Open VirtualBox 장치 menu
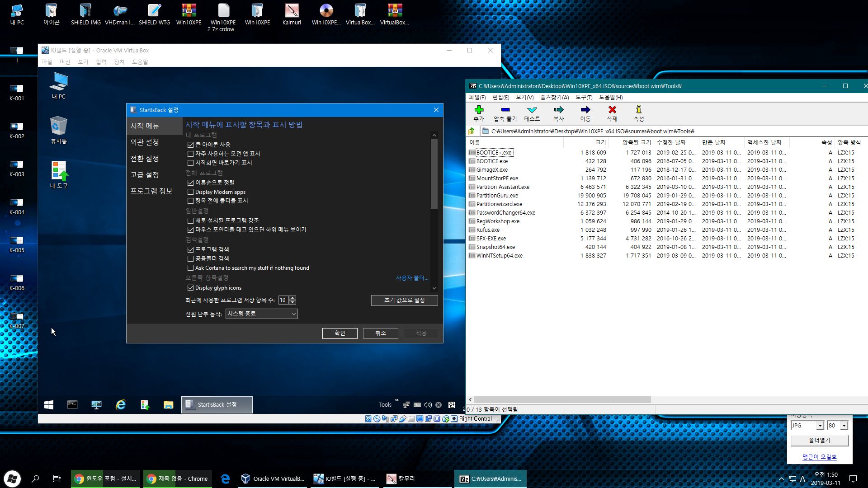The width and height of the screenshot is (868, 488). click(119, 62)
